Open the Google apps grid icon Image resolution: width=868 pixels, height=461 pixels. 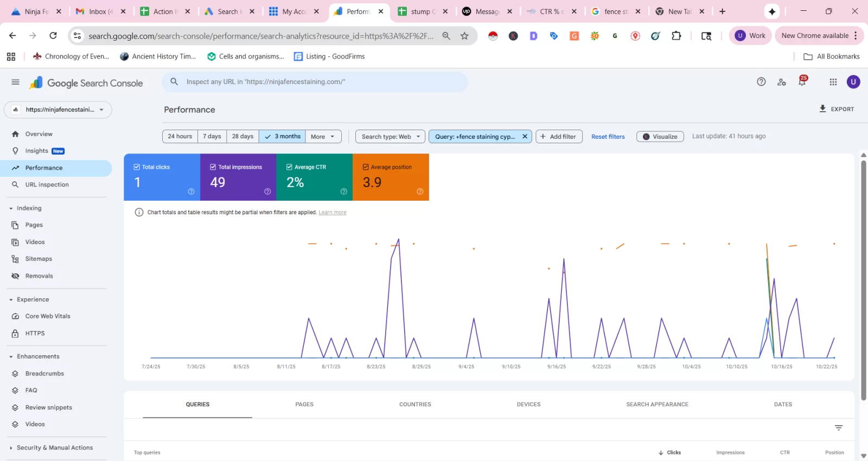pos(833,82)
